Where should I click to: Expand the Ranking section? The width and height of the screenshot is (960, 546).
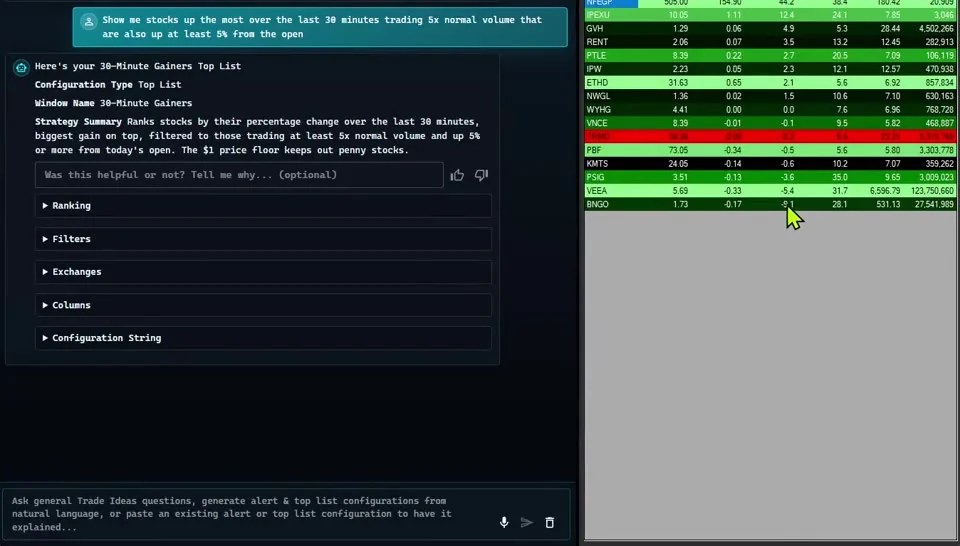pos(263,206)
